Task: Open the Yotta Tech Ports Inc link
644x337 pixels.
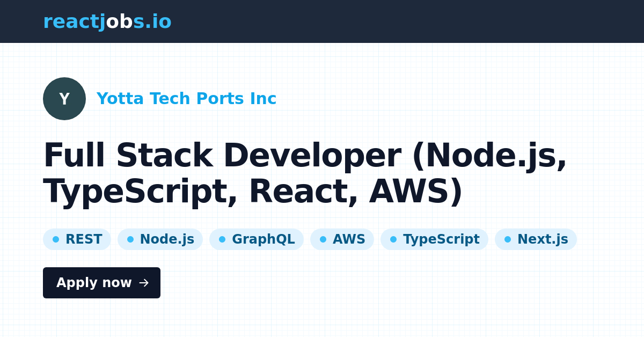Action: (186, 99)
